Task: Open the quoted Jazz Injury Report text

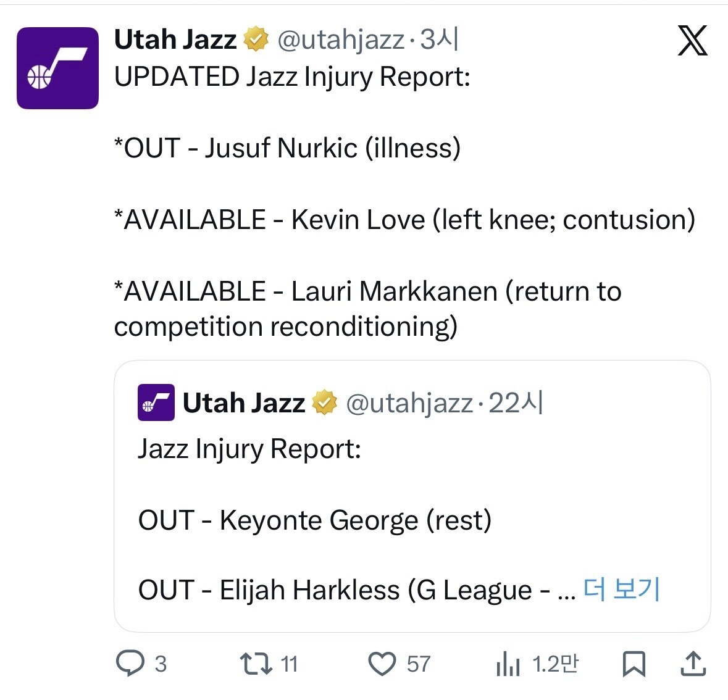Action: tap(249, 449)
